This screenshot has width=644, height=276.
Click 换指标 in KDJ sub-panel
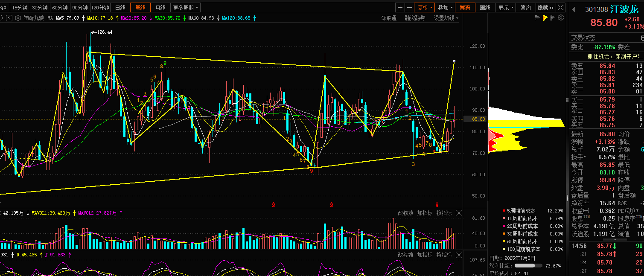pos(444,255)
